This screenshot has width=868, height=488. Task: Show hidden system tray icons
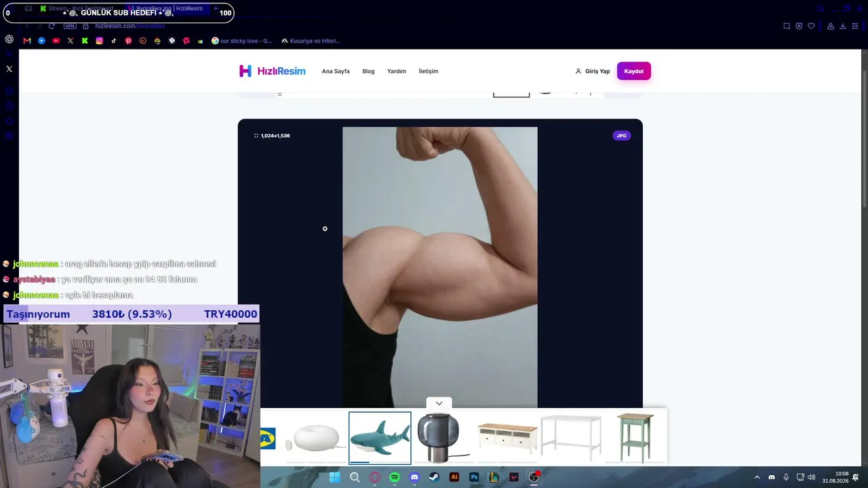pos(757,477)
